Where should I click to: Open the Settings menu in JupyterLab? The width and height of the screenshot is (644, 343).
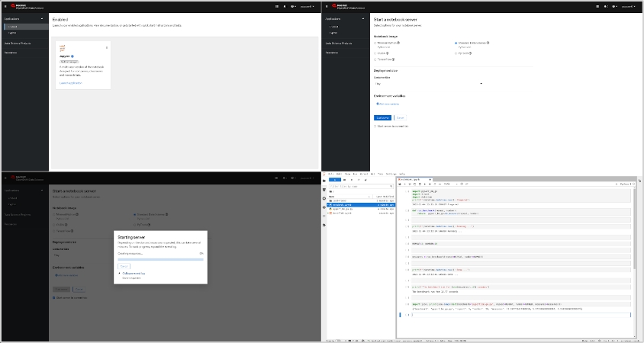point(390,174)
